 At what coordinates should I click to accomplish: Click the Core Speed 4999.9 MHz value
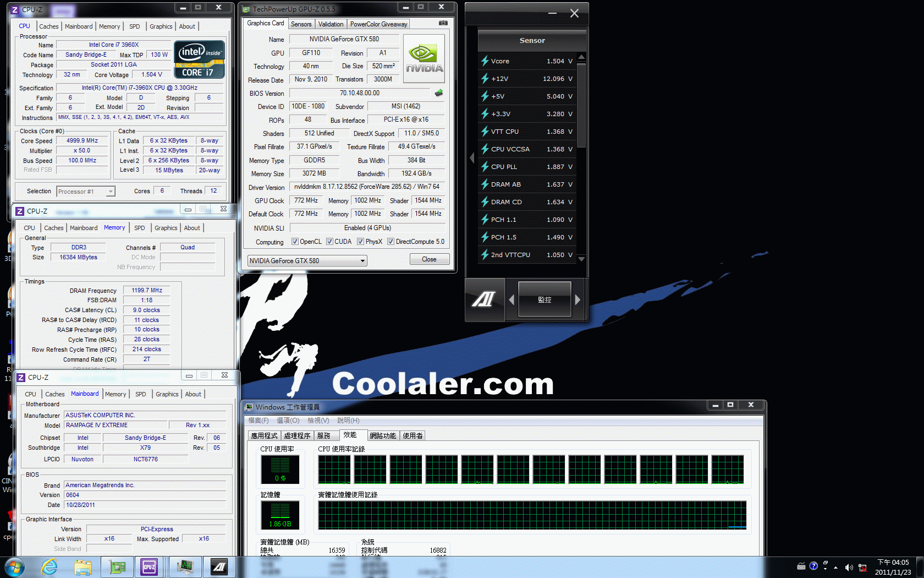[x=82, y=141]
